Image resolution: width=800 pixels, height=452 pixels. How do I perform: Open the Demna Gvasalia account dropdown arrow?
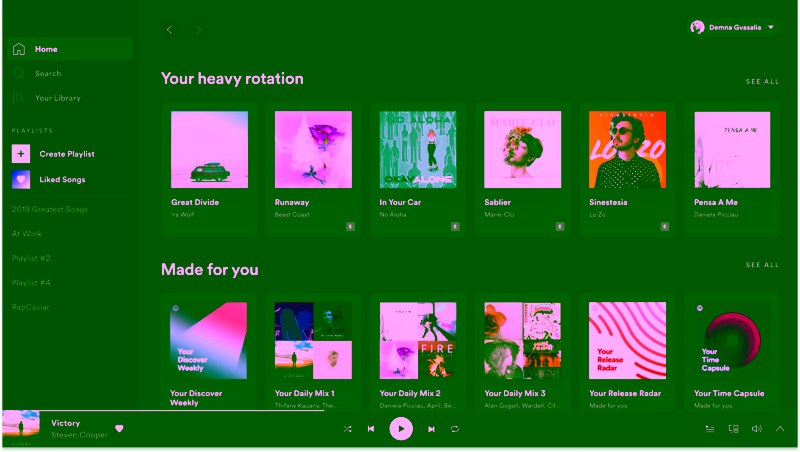coord(771,28)
